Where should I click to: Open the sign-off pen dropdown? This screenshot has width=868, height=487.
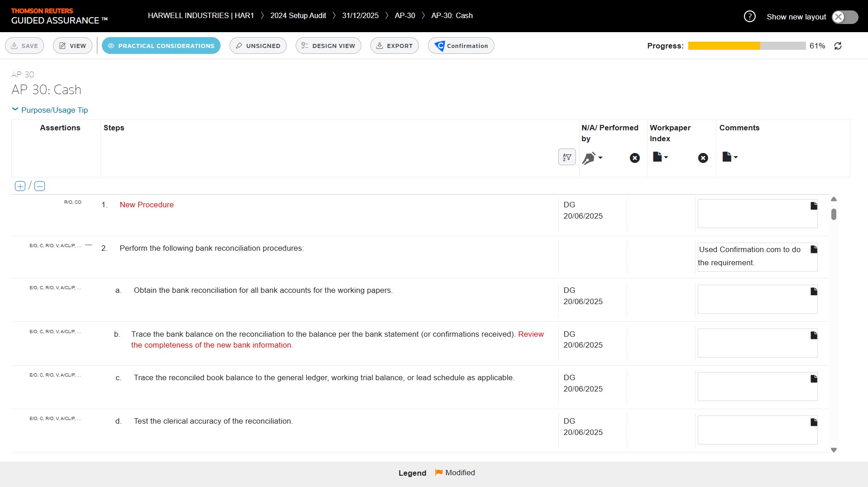coord(592,158)
